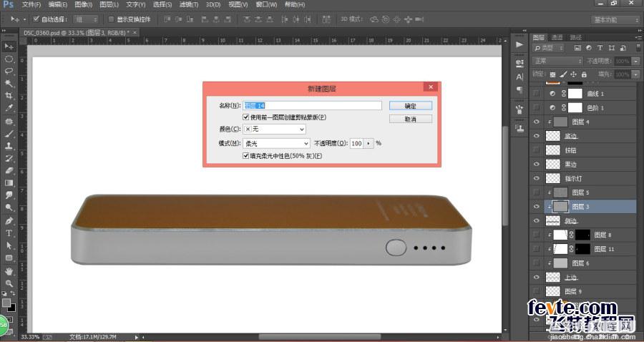Select the Zoom tool
The image size is (644, 342).
click(9, 283)
